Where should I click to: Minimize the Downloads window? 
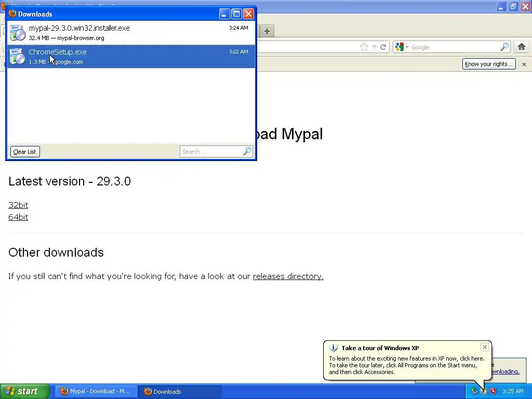[224, 14]
